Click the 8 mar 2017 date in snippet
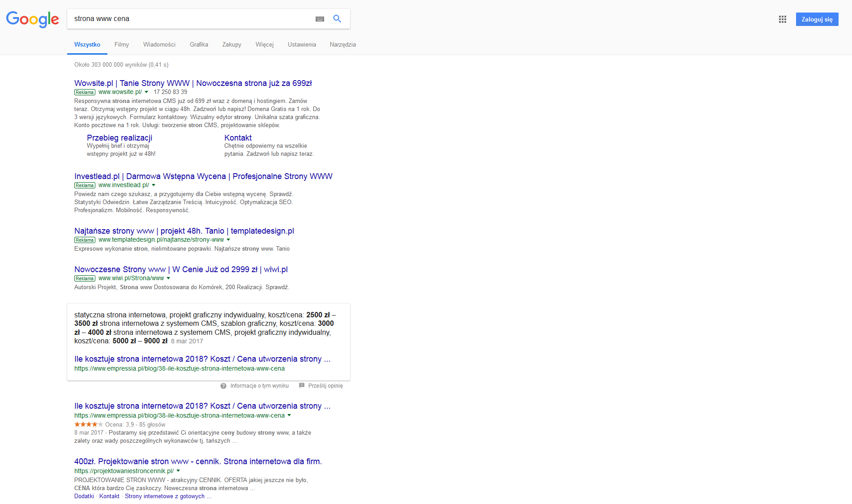852x504 pixels. (x=187, y=342)
